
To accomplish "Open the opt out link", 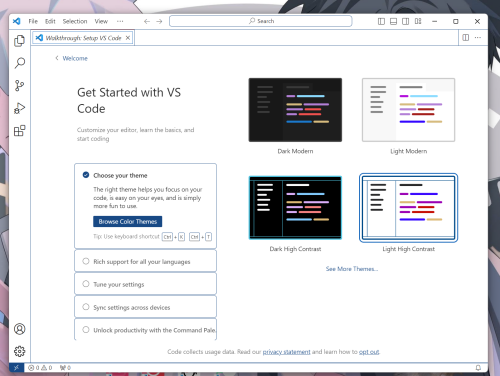I will click(x=369, y=352).
